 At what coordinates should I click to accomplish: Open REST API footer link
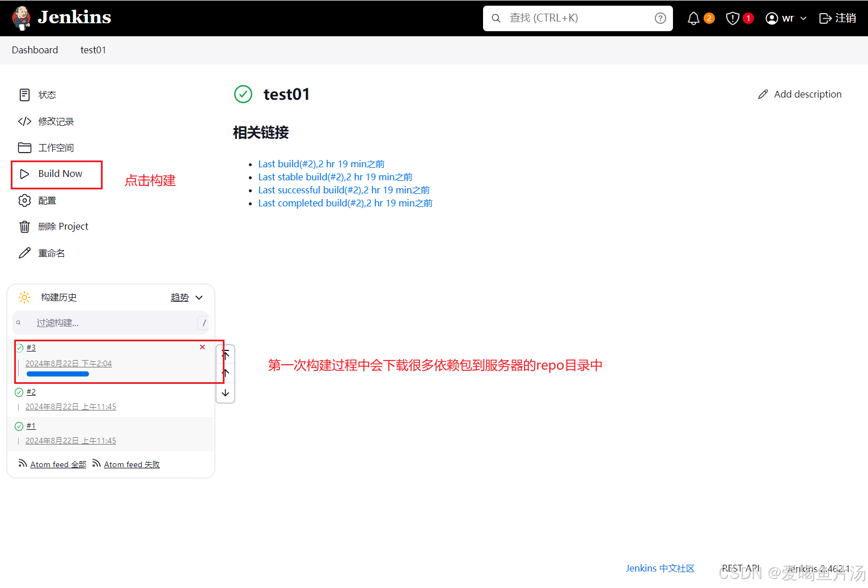(x=740, y=568)
